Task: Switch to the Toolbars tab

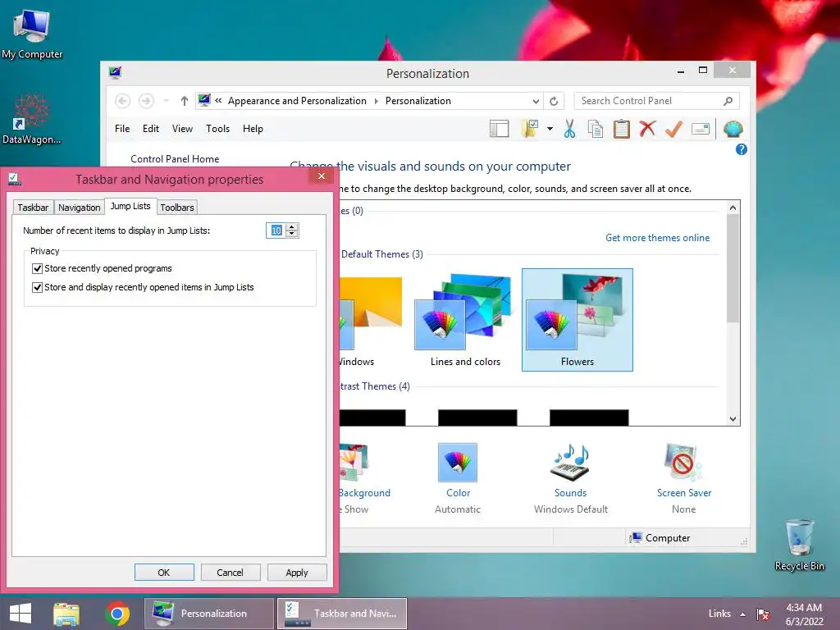Action: (x=177, y=208)
